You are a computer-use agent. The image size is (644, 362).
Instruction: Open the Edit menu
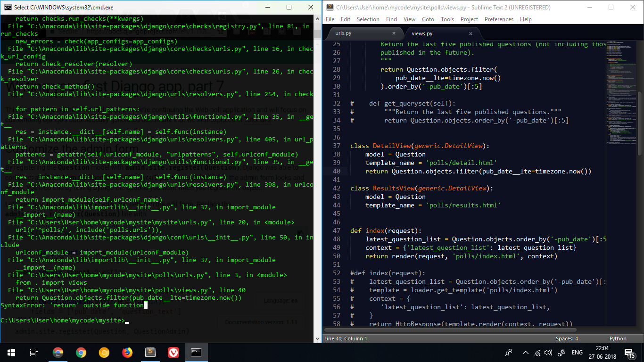tap(346, 19)
